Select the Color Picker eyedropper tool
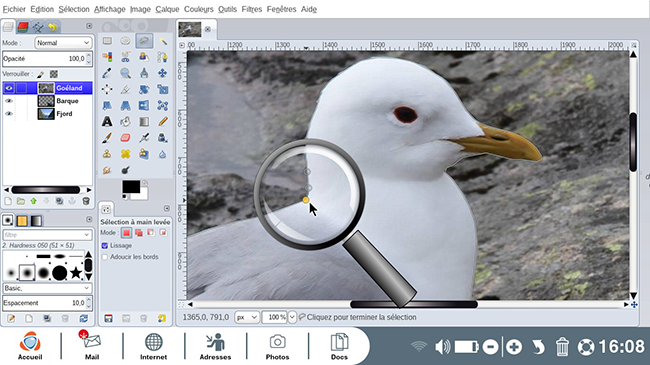The image size is (650, 365). click(x=107, y=73)
